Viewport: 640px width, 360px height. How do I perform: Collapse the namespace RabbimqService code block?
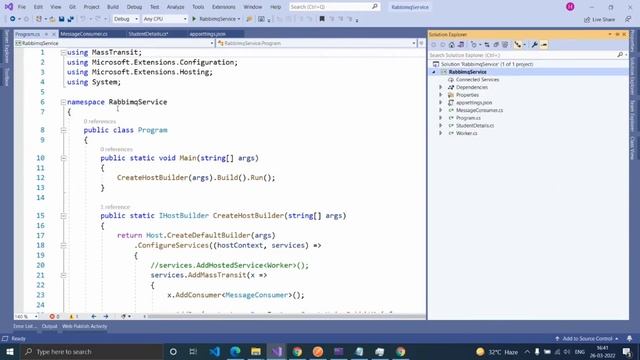pos(63,102)
